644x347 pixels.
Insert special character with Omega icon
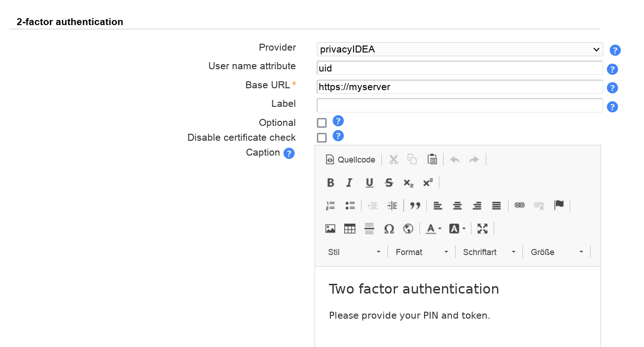pyautogui.click(x=389, y=229)
